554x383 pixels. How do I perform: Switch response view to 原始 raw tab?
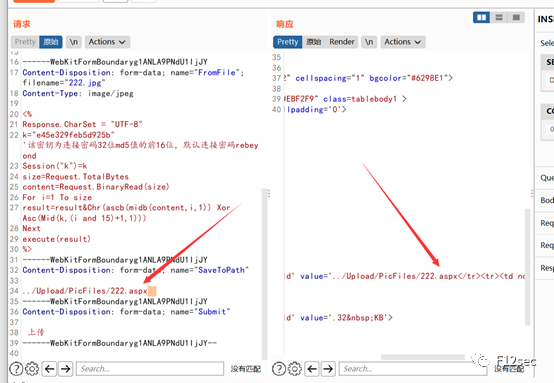(x=313, y=42)
